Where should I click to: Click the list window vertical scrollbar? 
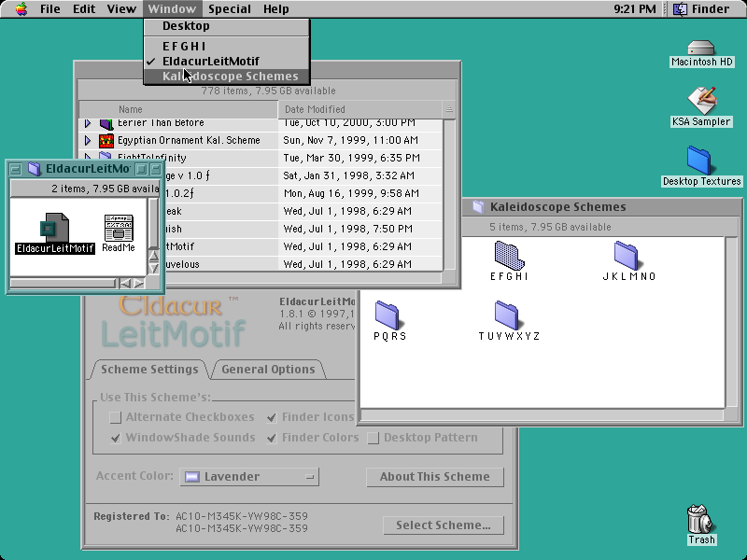pyautogui.click(x=449, y=195)
